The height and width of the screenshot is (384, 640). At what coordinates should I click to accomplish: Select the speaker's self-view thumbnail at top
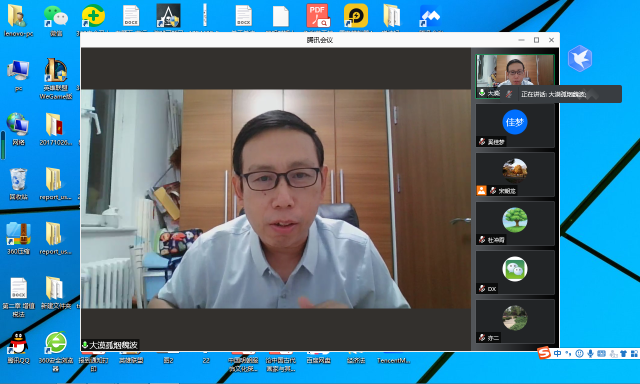coord(515,76)
